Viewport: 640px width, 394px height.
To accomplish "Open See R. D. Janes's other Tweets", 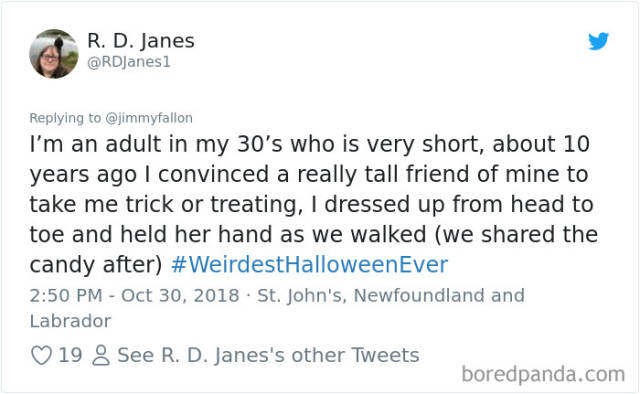I will click(x=268, y=355).
